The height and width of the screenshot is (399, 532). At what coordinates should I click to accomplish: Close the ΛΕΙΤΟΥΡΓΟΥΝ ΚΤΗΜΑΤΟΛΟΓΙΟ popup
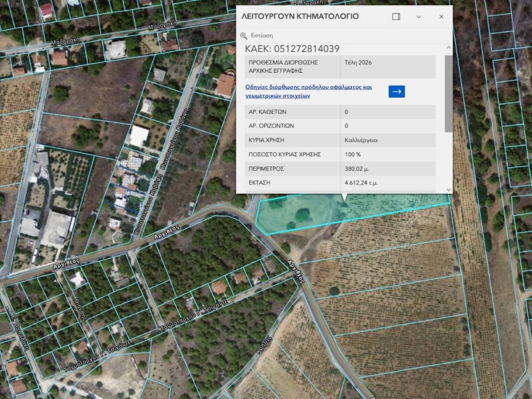[441, 17]
